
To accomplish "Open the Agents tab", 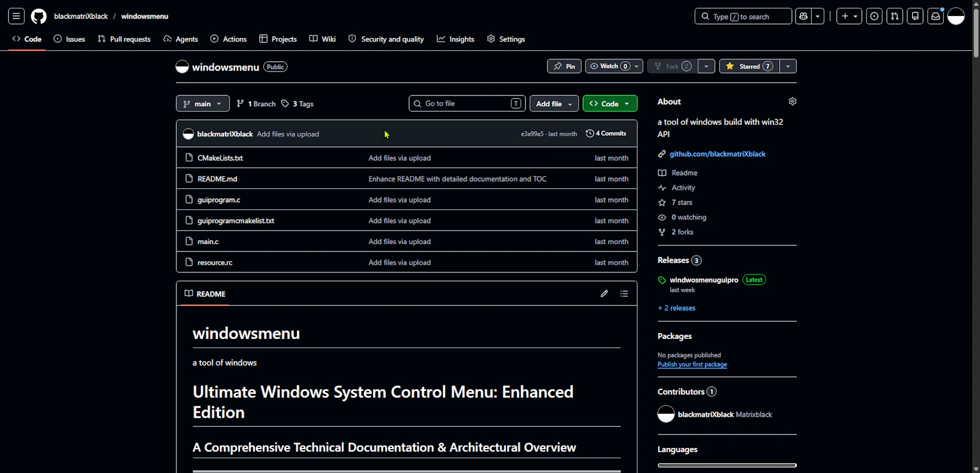I will click(181, 39).
